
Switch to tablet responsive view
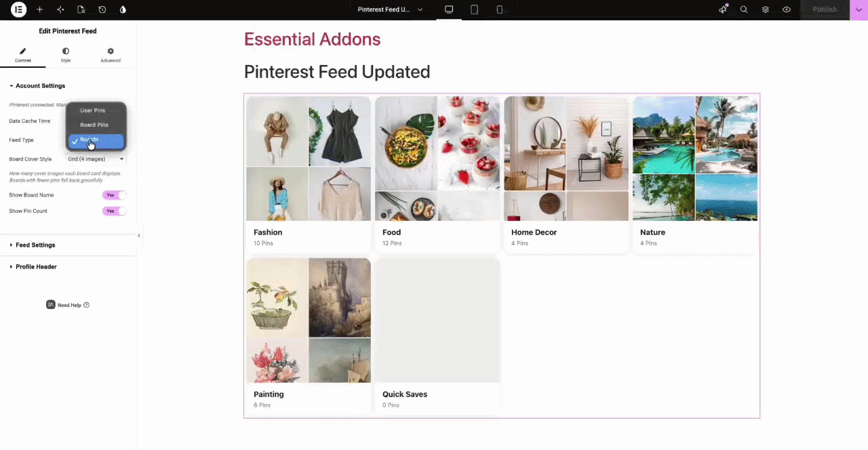tap(475, 9)
